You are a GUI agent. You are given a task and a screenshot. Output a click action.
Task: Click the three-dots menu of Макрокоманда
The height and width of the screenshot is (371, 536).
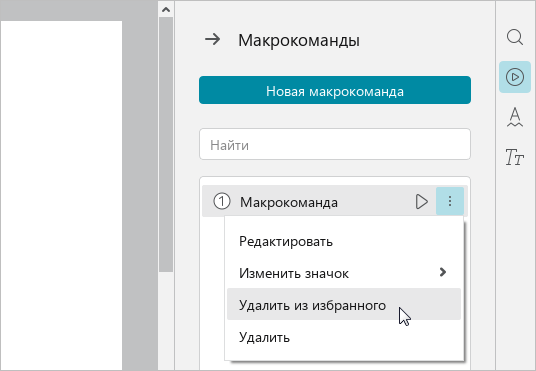coord(450,201)
